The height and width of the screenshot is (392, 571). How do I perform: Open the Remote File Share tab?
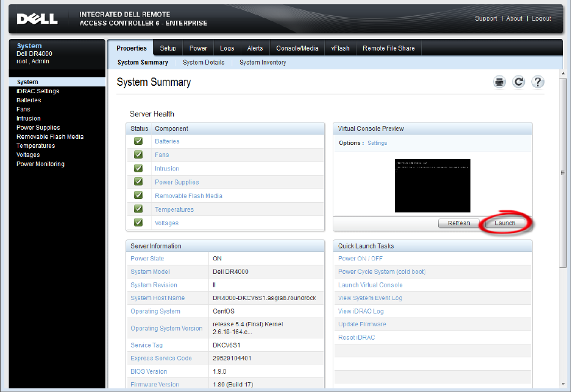[389, 48]
